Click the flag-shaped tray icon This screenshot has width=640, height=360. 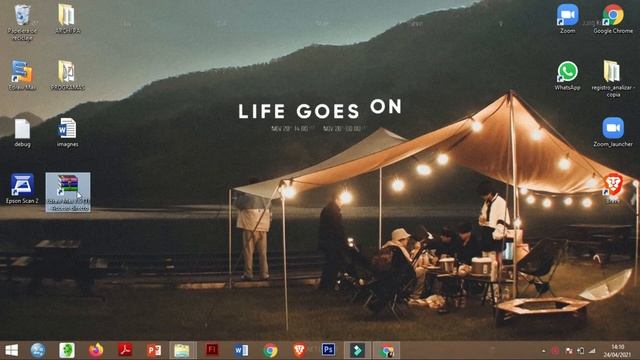coord(569,351)
